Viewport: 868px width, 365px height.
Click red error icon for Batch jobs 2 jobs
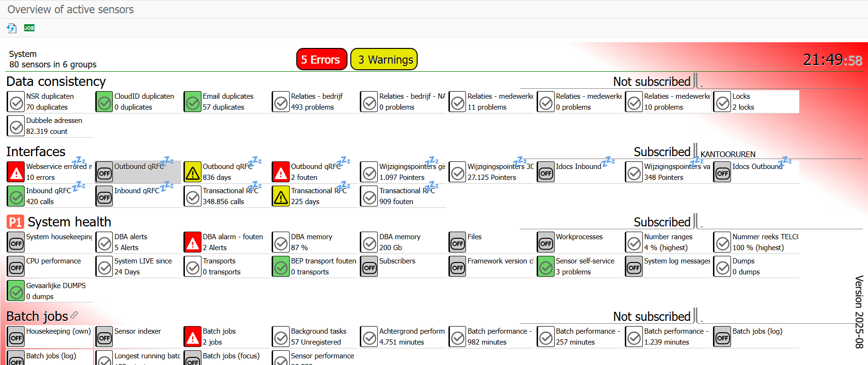point(192,337)
